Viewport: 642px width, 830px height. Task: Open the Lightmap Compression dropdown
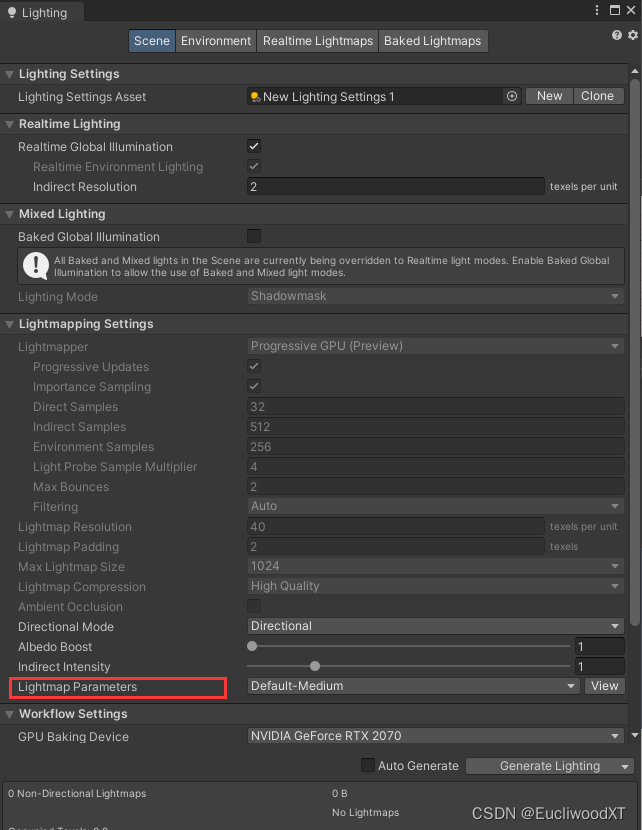tap(436, 586)
